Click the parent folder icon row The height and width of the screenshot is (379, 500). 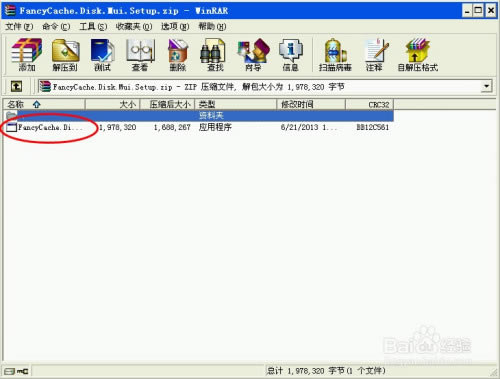(x=198, y=115)
